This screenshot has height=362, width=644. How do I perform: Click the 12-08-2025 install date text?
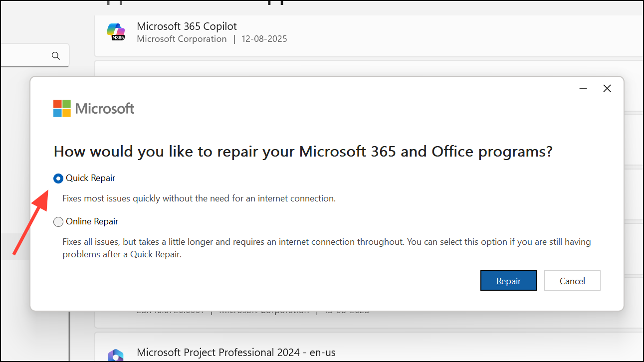click(265, 39)
